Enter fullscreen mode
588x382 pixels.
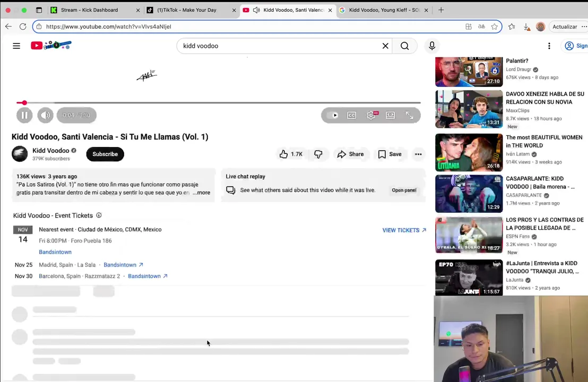pos(410,115)
